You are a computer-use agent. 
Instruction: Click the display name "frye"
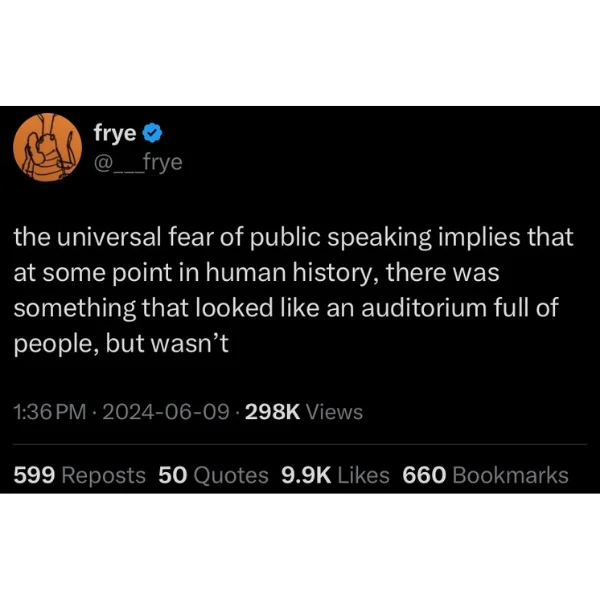tap(115, 134)
